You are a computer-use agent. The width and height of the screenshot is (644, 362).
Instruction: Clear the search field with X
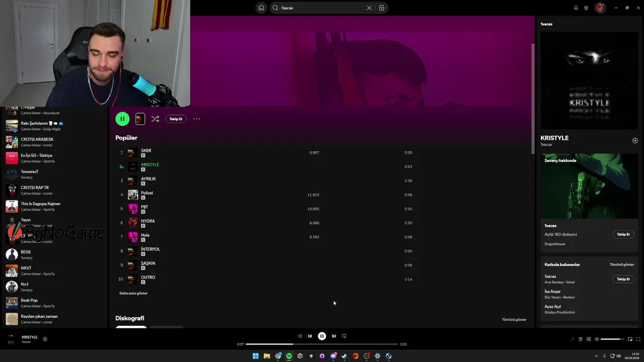pos(369,8)
